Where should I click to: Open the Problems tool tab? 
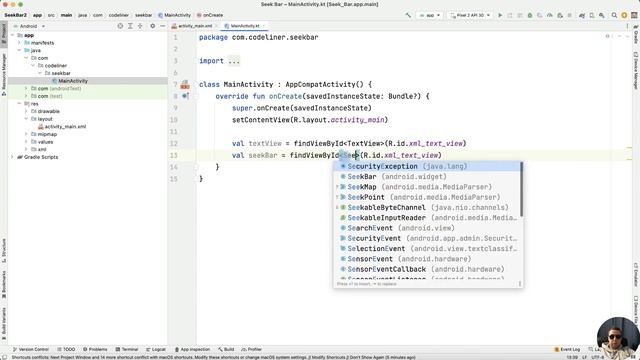point(95,349)
